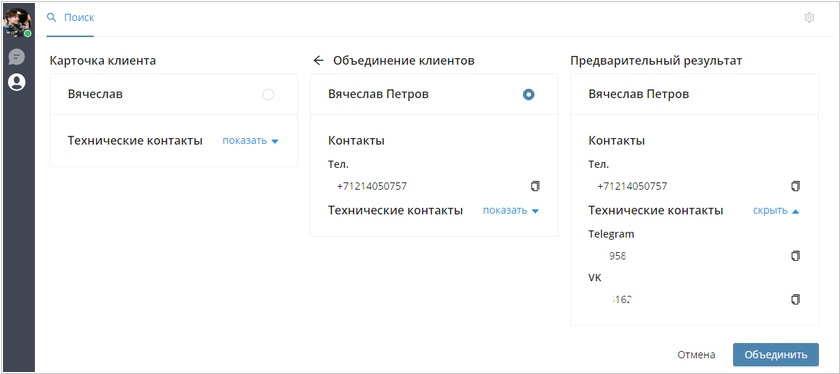The width and height of the screenshot is (840, 374).
Task: Click the VK label
Action: 595,278
